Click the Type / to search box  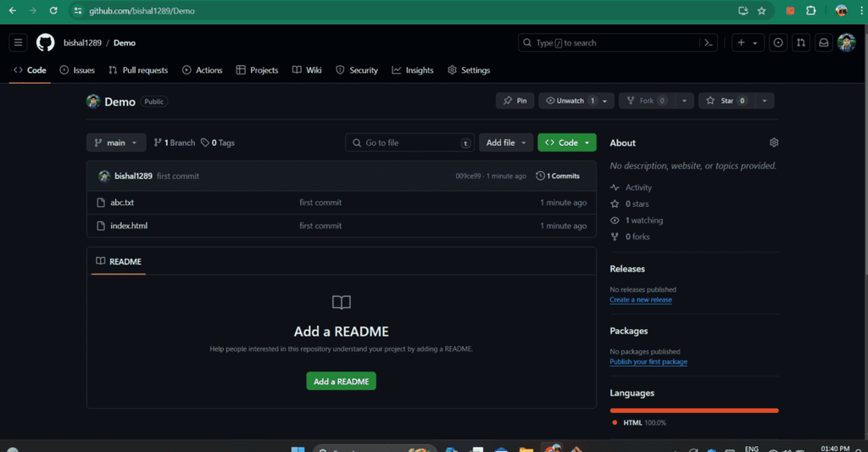(x=609, y=42)
